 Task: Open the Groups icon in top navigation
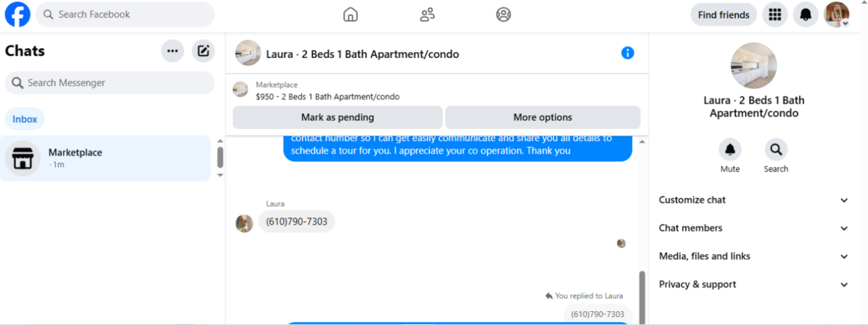pyautogui.click(x=503, y=14)
